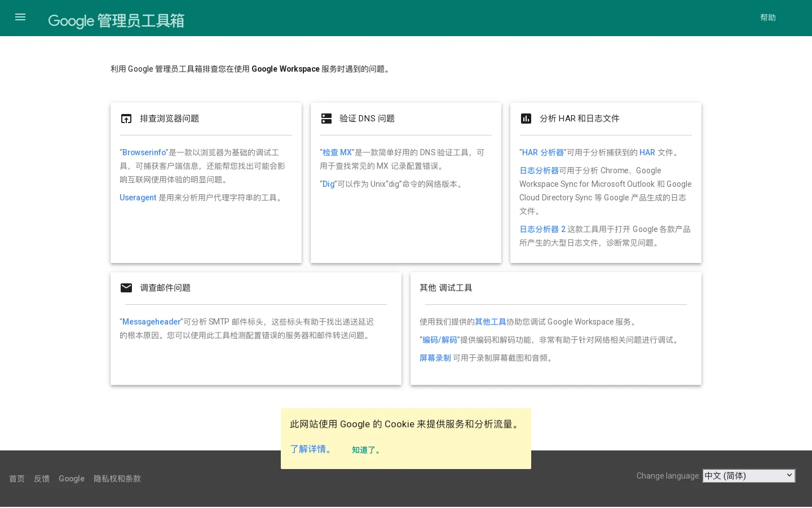The image size is (812, 508).
Task: Open the HAR 分析器 link
Action: 543,152
